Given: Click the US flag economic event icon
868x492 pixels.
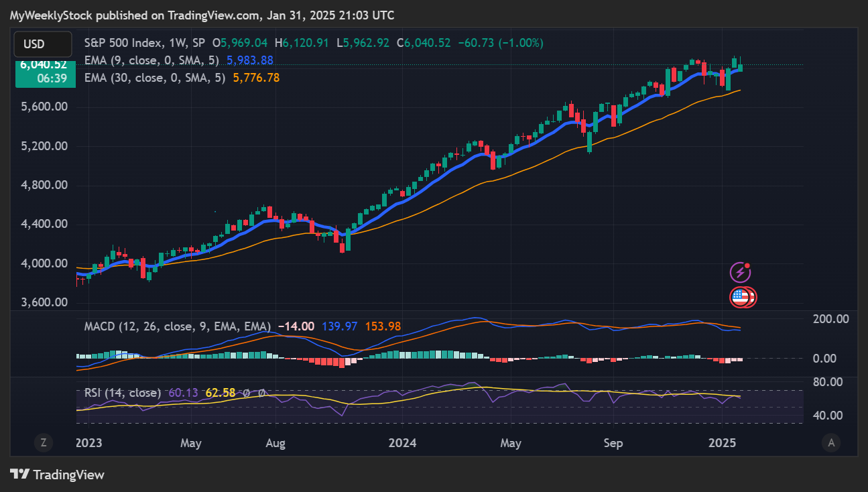Looking at the screenshot, I should click(x=740, y=297).
